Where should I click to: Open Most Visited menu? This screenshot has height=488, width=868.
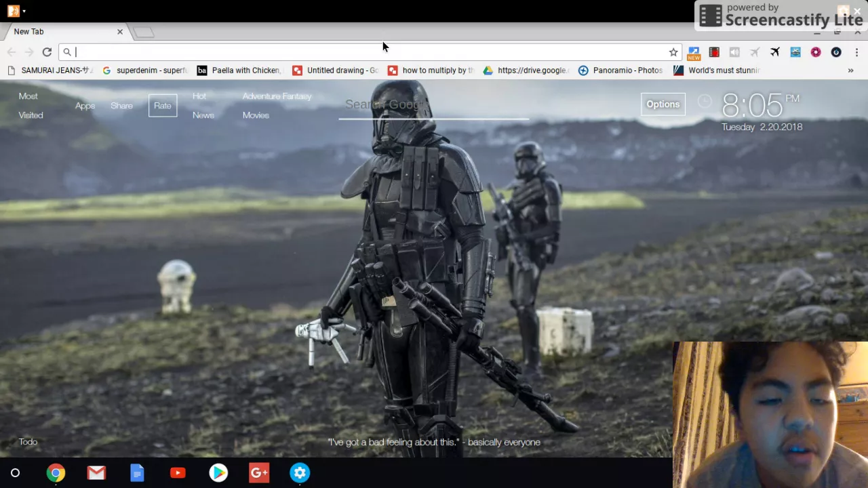coord(30,106)
